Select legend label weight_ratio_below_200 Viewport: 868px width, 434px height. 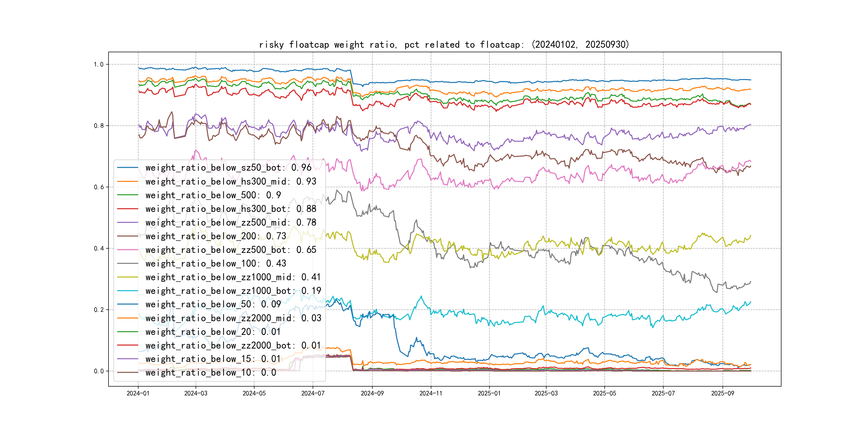[x=216, y=236]
